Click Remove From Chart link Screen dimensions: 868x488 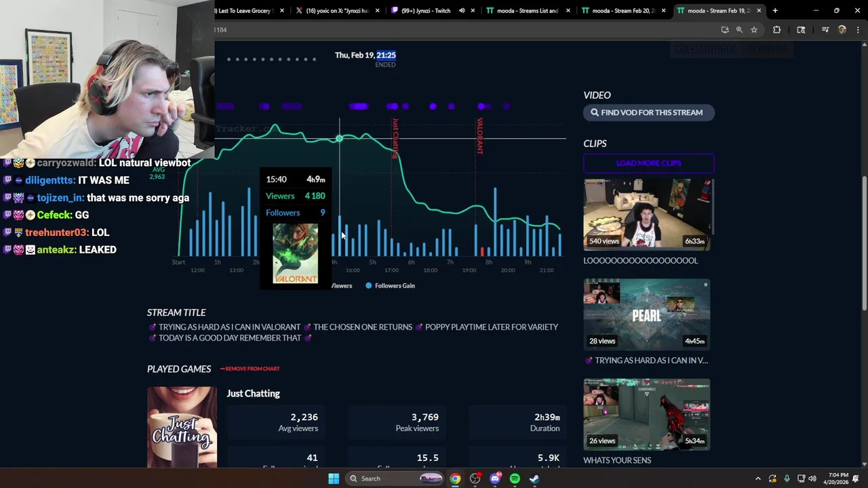coord(250,369)
